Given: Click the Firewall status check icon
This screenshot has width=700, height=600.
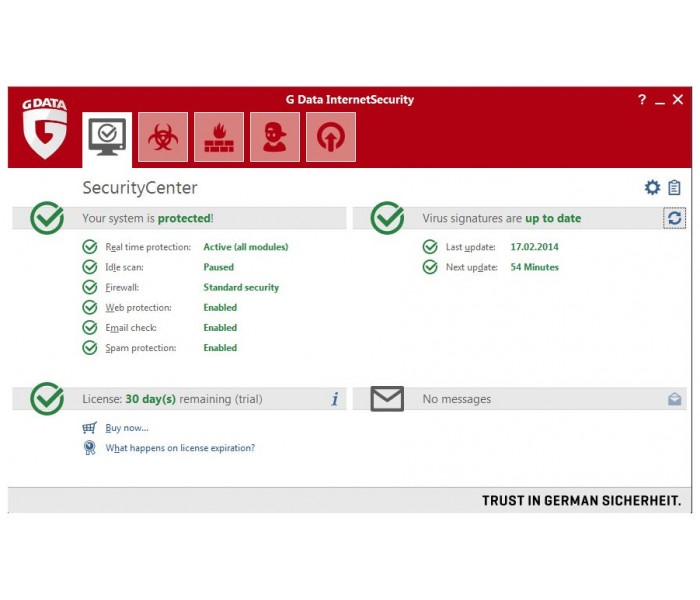Looking at the screenshot, I should pyautogui.click(x=90, y=287).
